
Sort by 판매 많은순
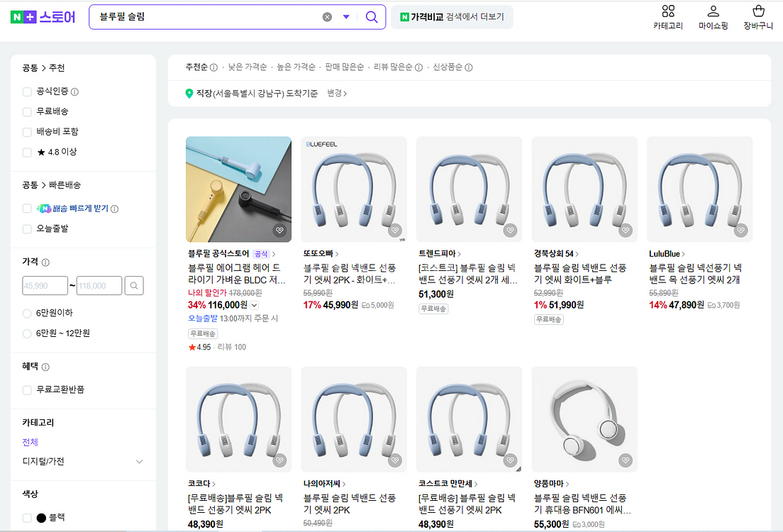345,67
